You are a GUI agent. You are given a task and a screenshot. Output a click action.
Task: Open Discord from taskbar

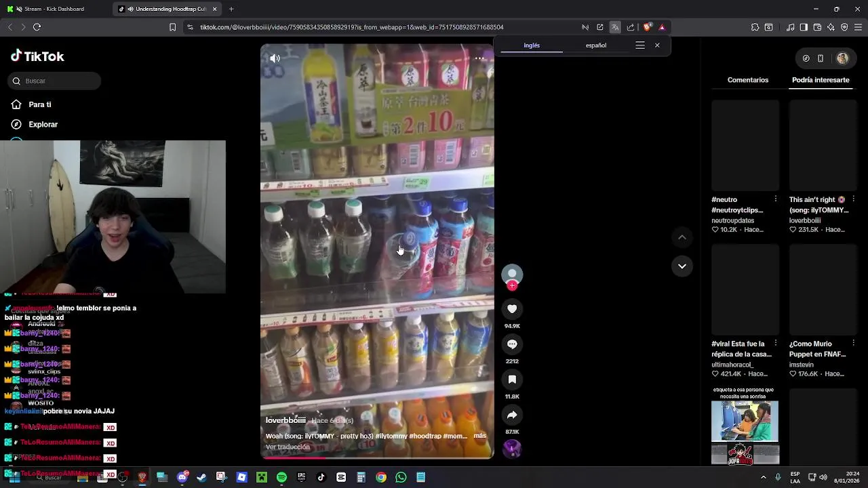tap(182, 477)
